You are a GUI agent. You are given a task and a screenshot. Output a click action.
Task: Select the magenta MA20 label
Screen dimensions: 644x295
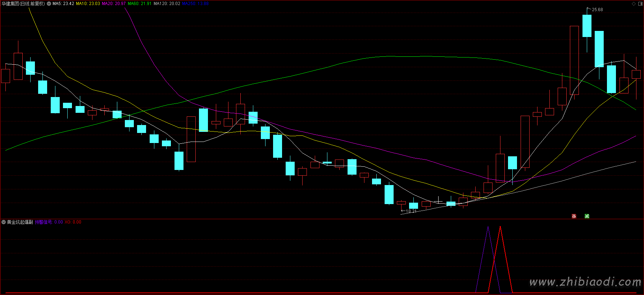pos(114,4)
